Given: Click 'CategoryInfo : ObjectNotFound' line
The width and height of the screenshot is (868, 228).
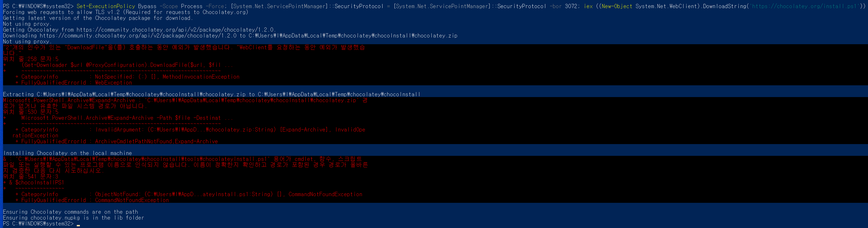Looking at the screenshot, I should point(189,194).
